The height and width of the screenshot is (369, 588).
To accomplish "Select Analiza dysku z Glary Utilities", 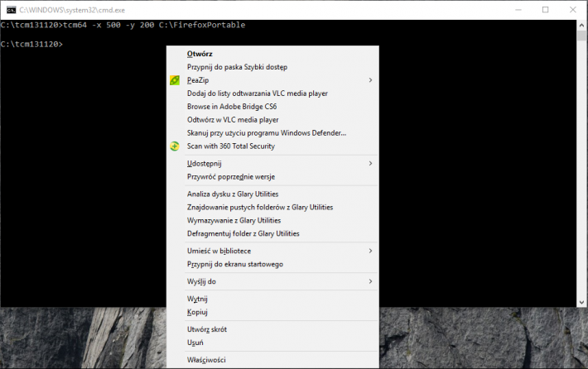I will point(272,194).
